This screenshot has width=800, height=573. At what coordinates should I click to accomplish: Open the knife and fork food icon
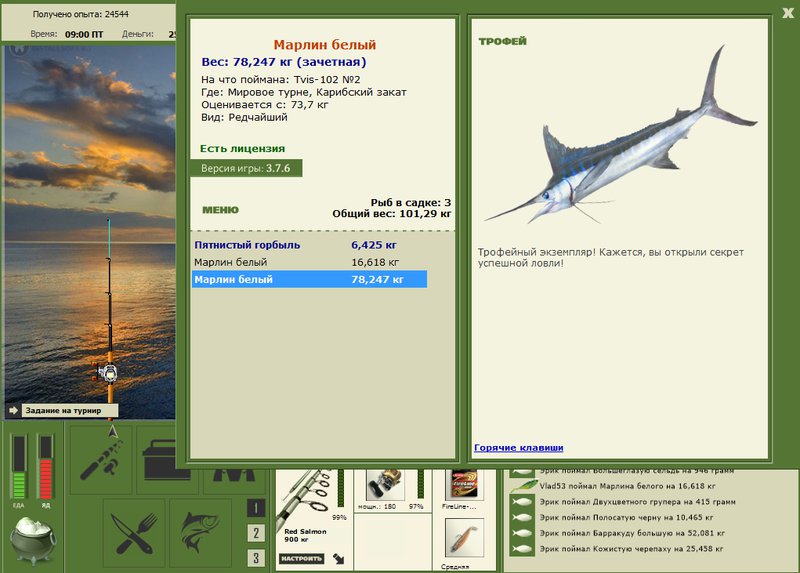point(134,533)
